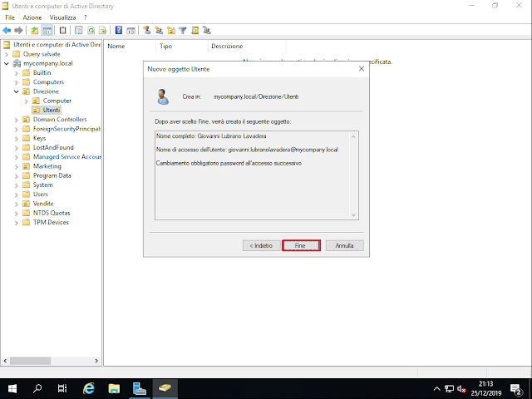The height and width of the screenshot is (399, 532).
Task: Open the File menu
Action: (x=10, y=17)
